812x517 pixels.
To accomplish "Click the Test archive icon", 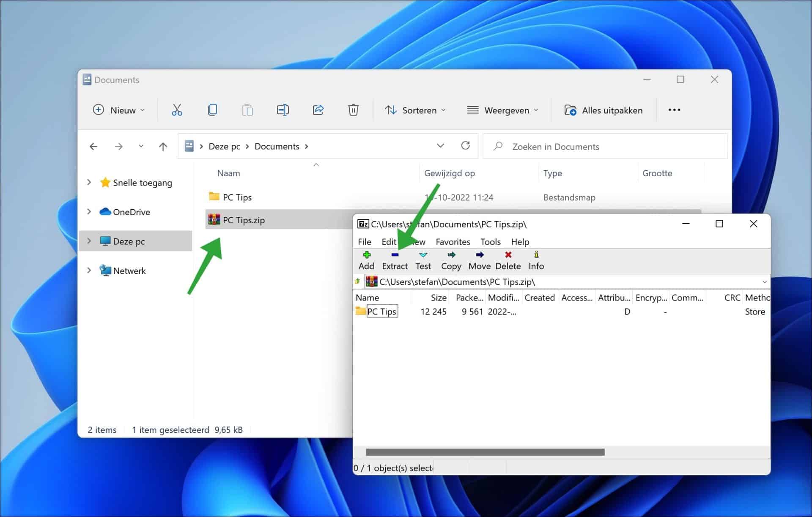I will click(422, 260).
